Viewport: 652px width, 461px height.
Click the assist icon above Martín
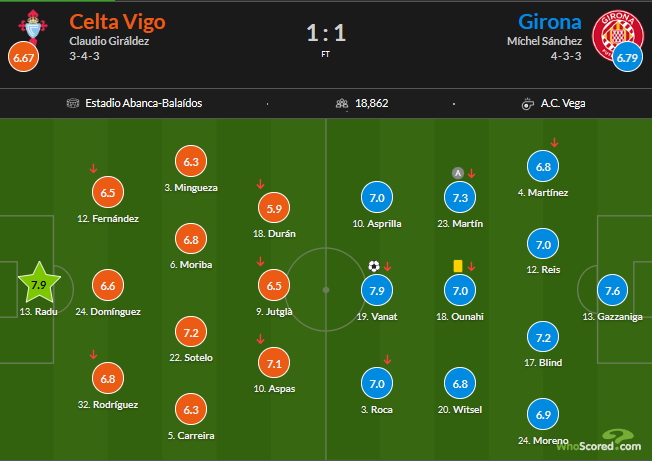tap(457, 173)
